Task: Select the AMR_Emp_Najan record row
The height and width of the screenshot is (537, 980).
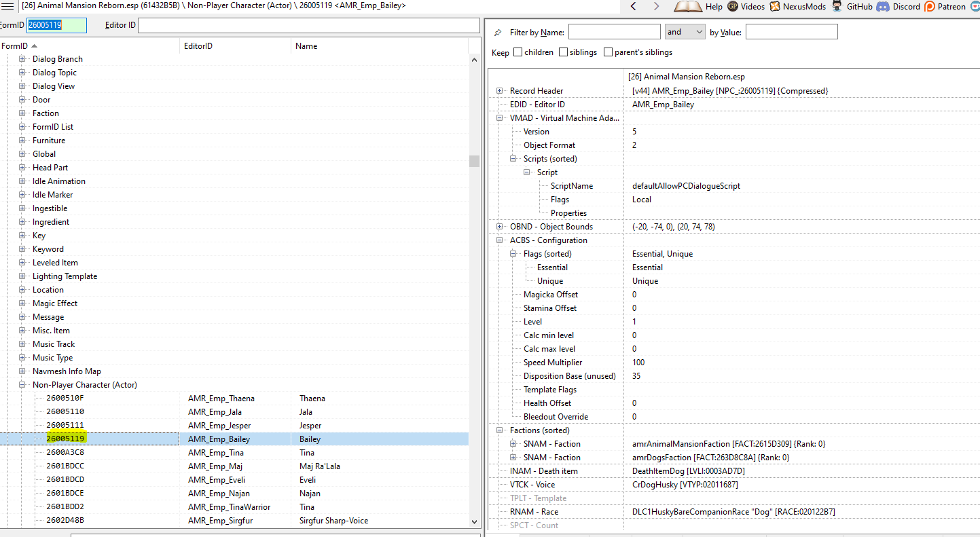Action: coord(234,494)
